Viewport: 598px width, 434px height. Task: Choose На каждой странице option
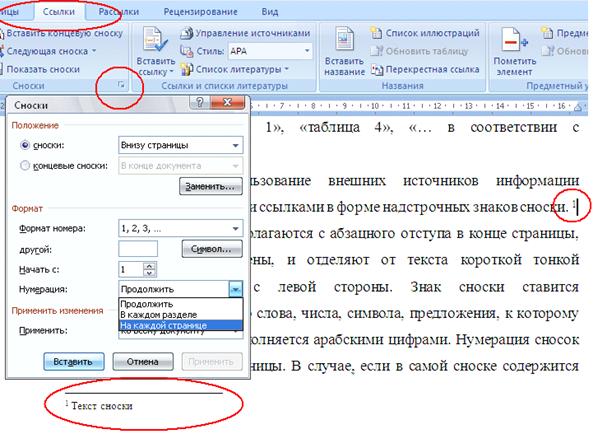[x=181, y=325]
